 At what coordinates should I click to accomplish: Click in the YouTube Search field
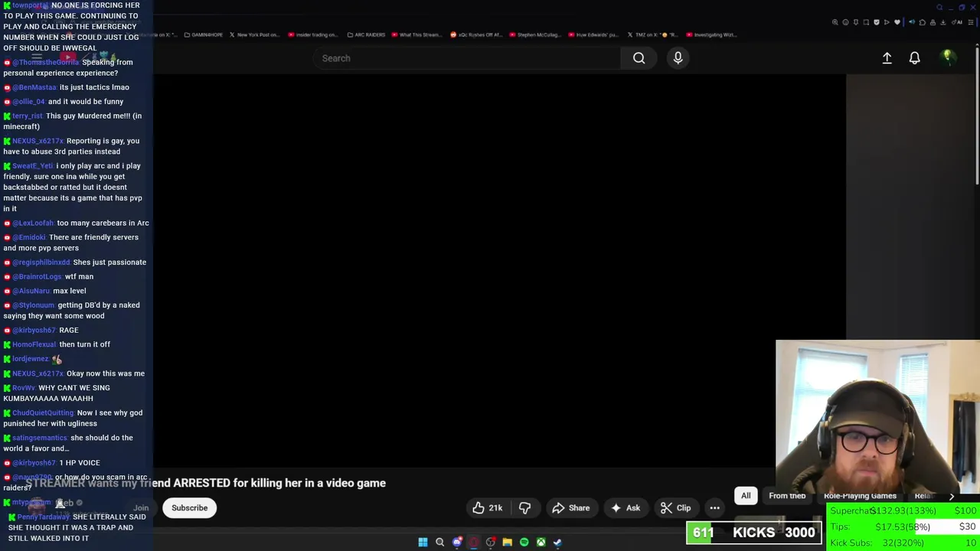click(467, 58)
